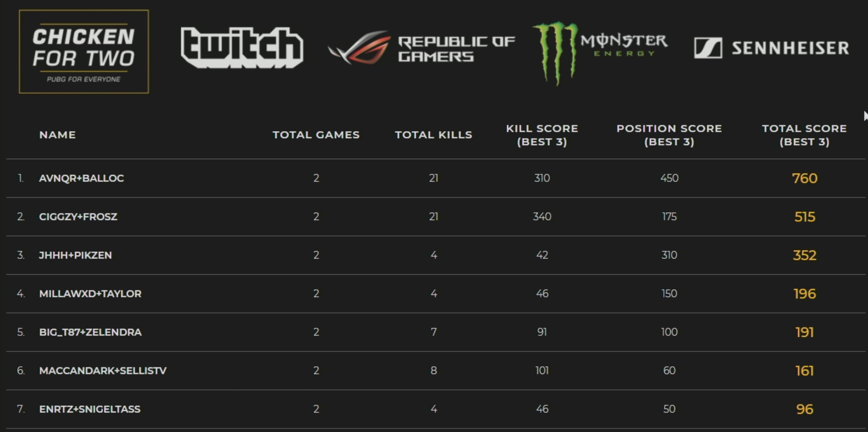Image resolution: width=868 pixels, height=432 pixels.
Task: Sort by the Name column header
Action: [57, 135]
